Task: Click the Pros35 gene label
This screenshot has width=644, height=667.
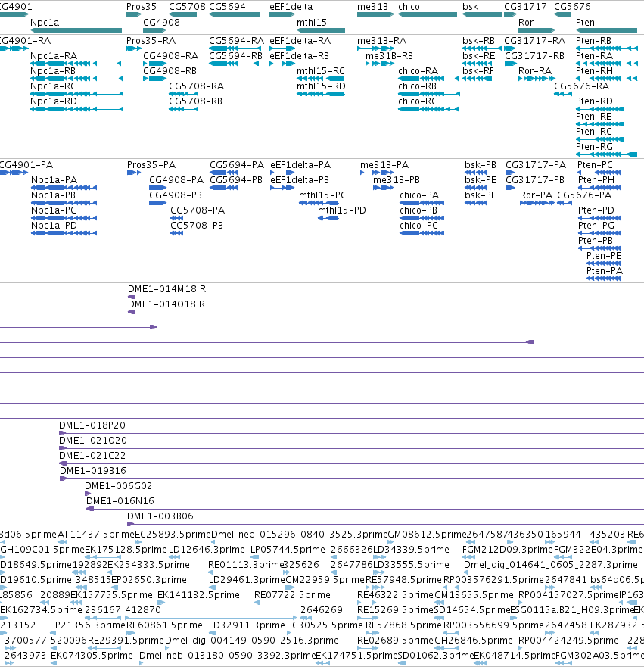Action: point(142,7)
